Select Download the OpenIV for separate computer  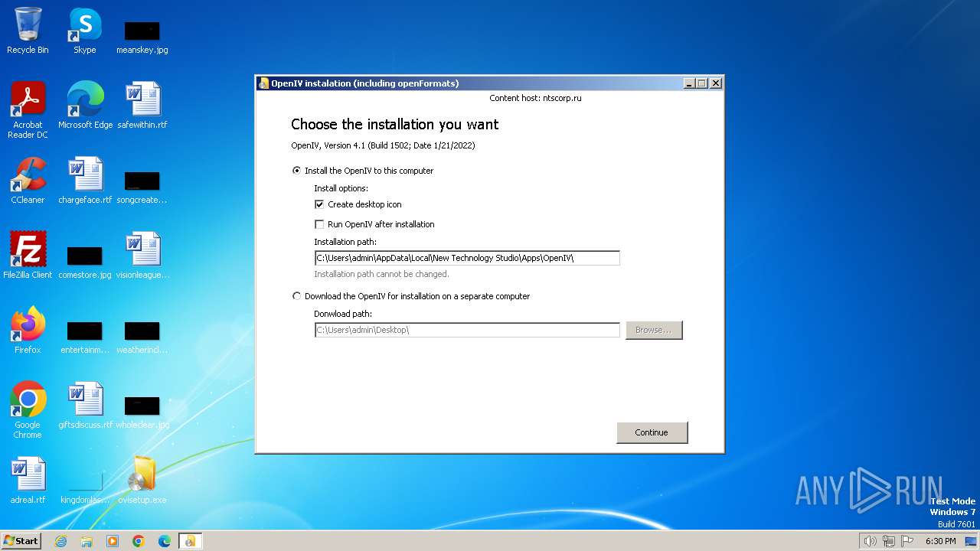(x=411, y=296)
